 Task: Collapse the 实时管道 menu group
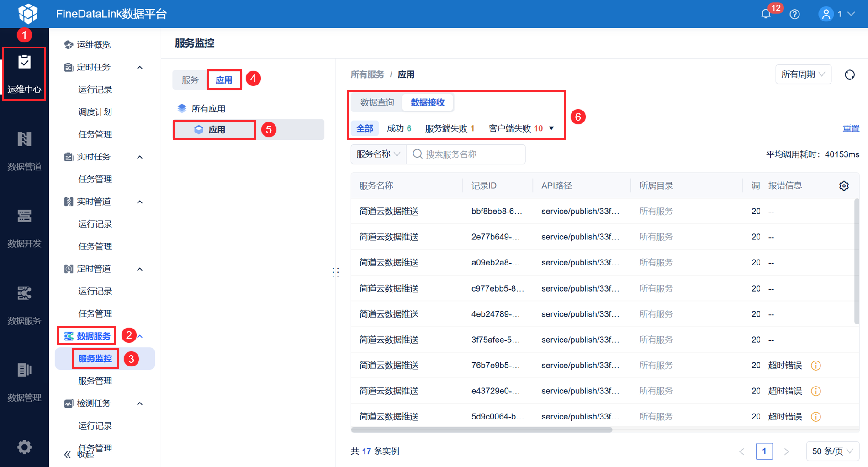[x=140, y=202]
